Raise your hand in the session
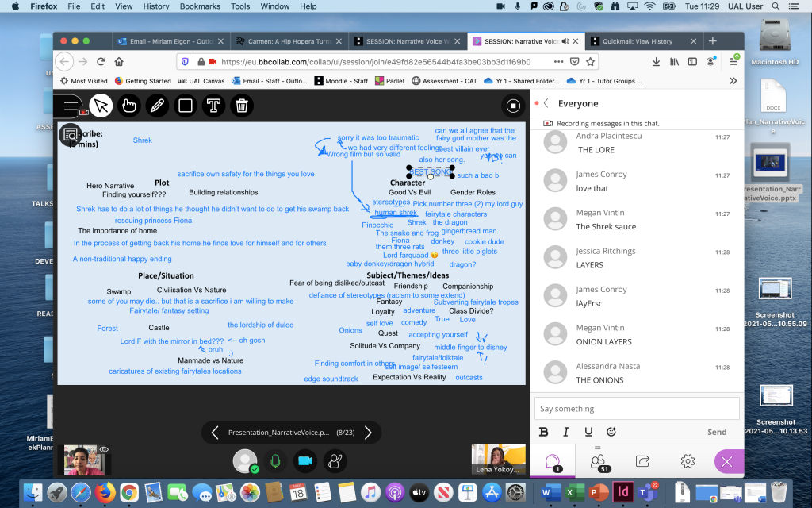This screenshot has width=812, height=508. coord(335,461)
